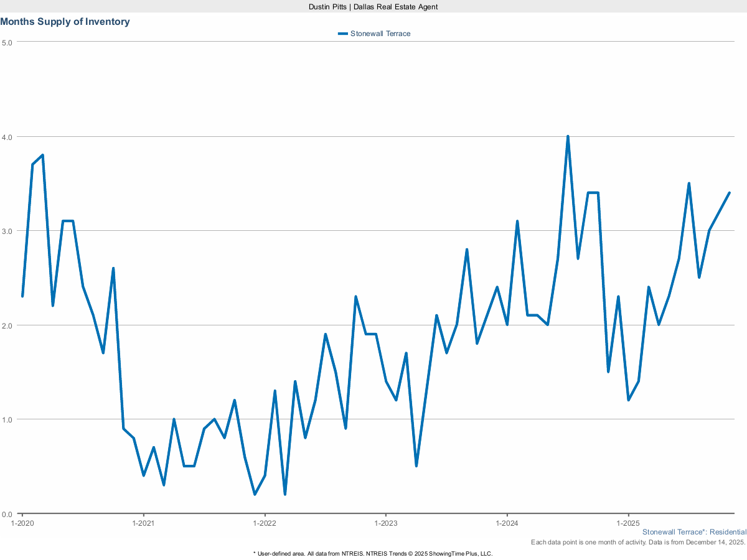This screenshot has width=747, height=560.
Task: Click the blue Stonewall Terrace legend line swatch
Action: [x=342, y=34]
